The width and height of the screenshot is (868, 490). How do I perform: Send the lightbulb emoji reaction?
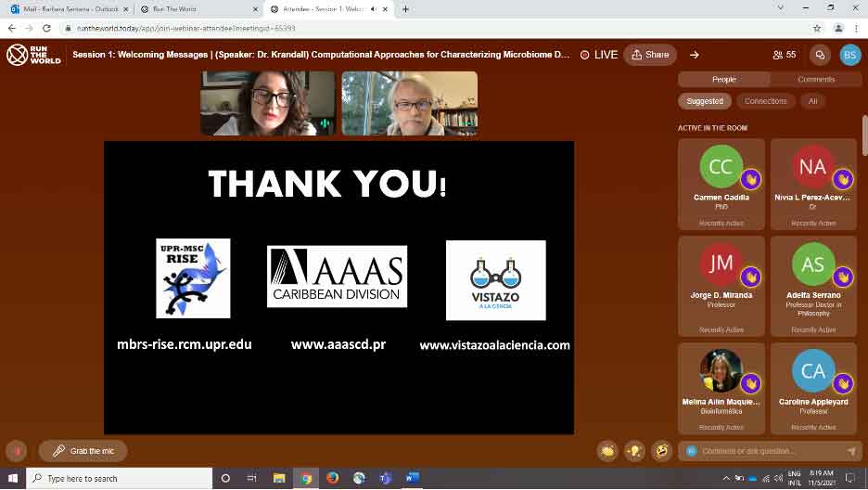(634, 451)
